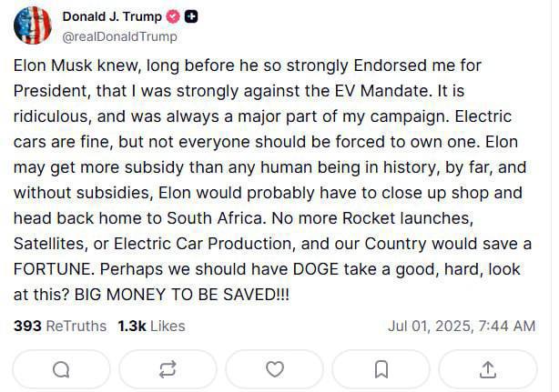View the 1.3k Likes list

[151, 326]
